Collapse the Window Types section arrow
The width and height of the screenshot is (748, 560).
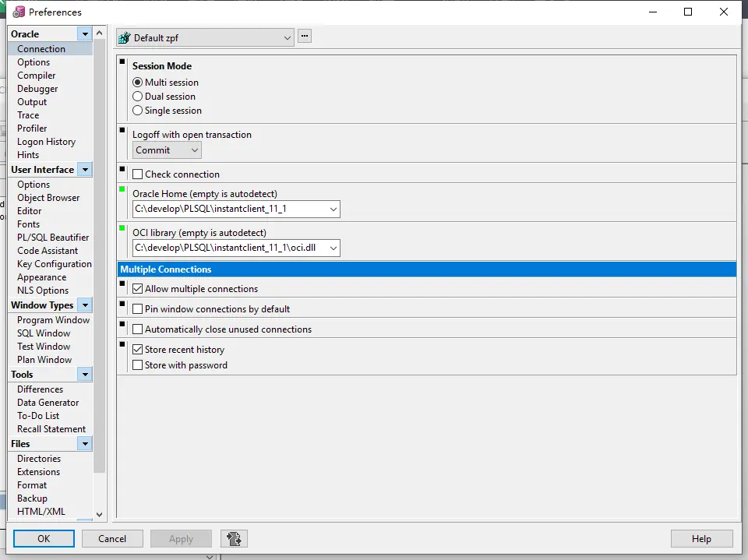click(x=85, y=305)
